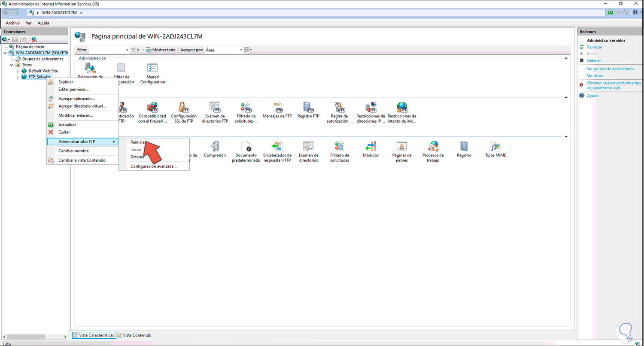The height and width of the screenshot is (346, 644).
Task: Open the Páginas de errores feature
Action: (x=402, y=152)
